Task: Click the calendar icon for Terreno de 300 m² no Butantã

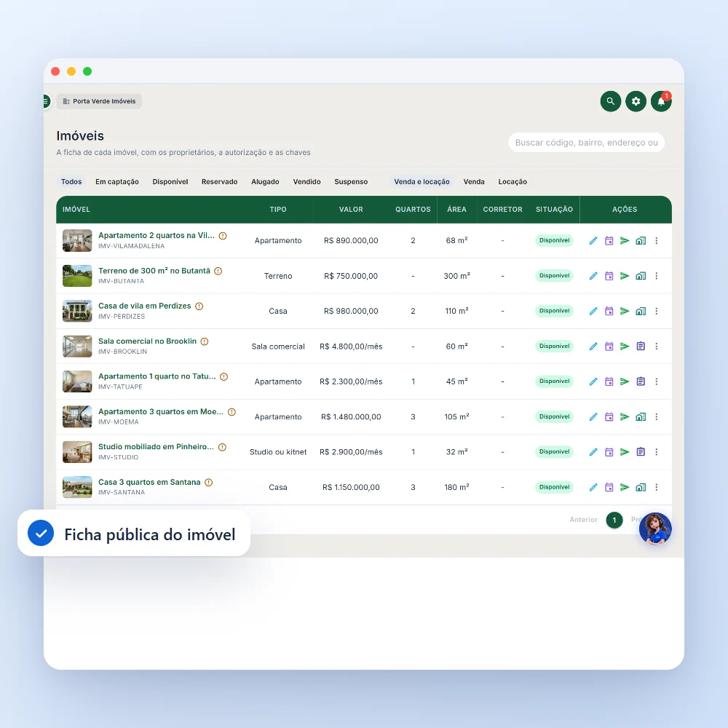Action: tap(609, 276)
